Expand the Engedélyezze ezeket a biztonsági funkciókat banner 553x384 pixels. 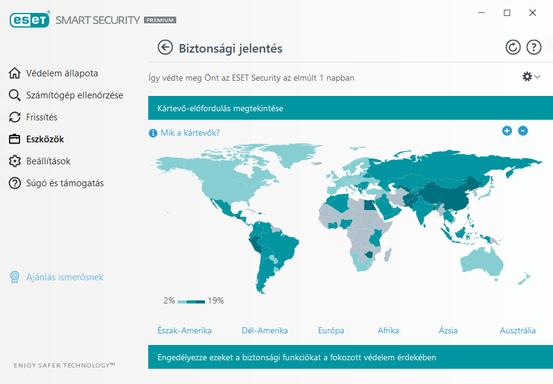click(350, 357)
